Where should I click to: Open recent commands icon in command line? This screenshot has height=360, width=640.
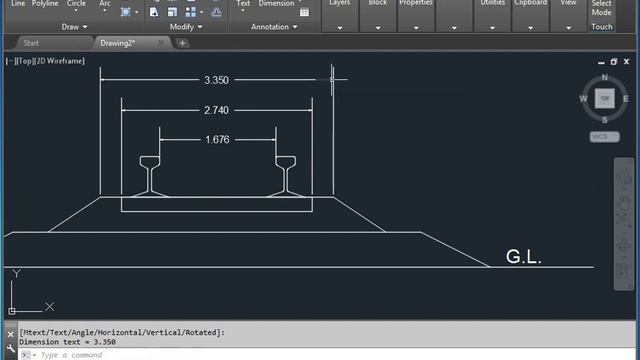[26, 355]
